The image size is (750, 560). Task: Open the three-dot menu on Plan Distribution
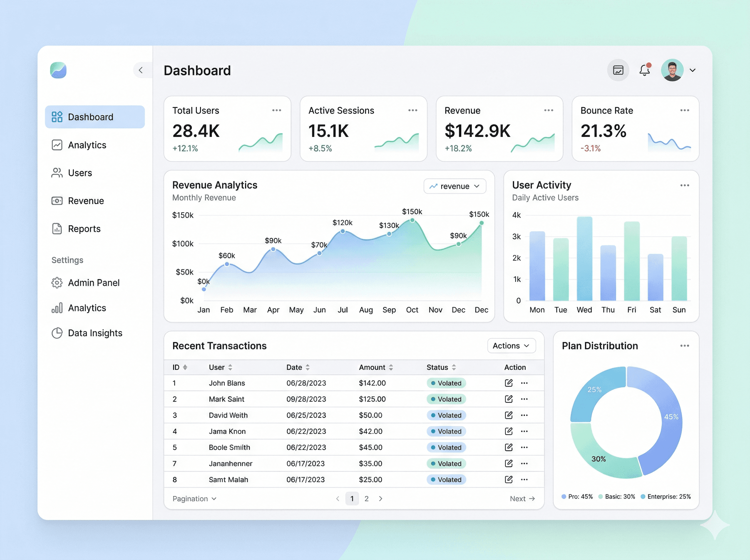click(x=684, y=346)
